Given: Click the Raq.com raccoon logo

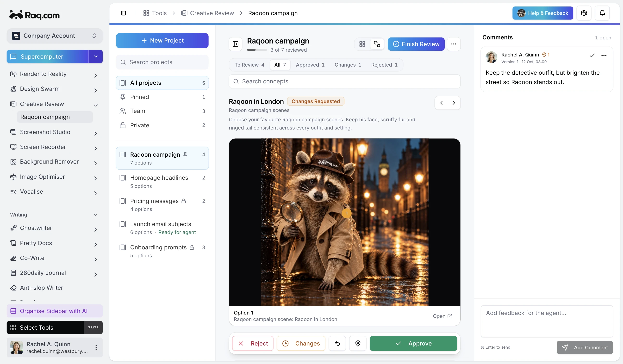Looking at the screenshot, I should (x=34, y=15).
